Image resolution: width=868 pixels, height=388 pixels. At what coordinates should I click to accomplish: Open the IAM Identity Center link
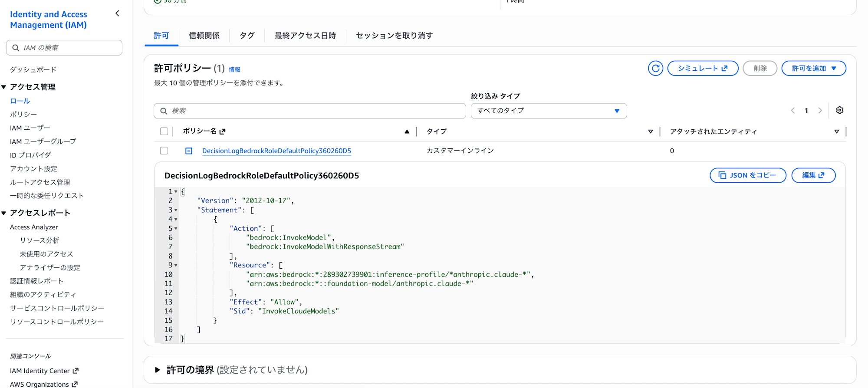coord(44,371)
